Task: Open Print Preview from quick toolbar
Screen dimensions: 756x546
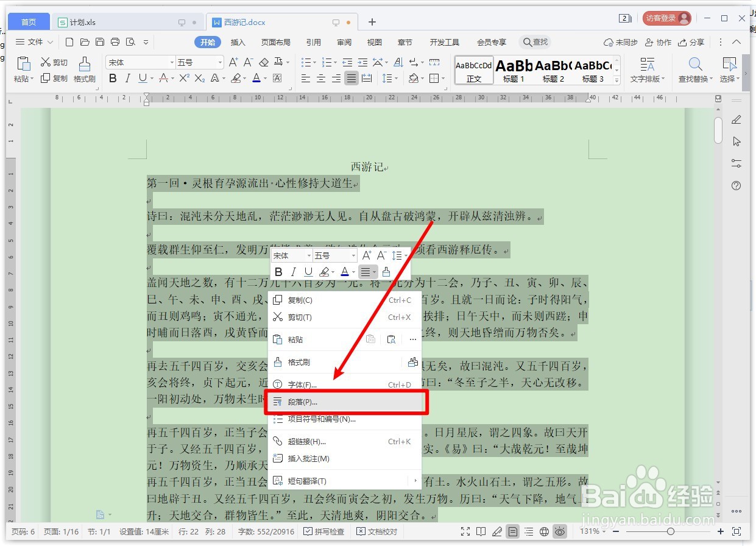Action: point(130,42)
